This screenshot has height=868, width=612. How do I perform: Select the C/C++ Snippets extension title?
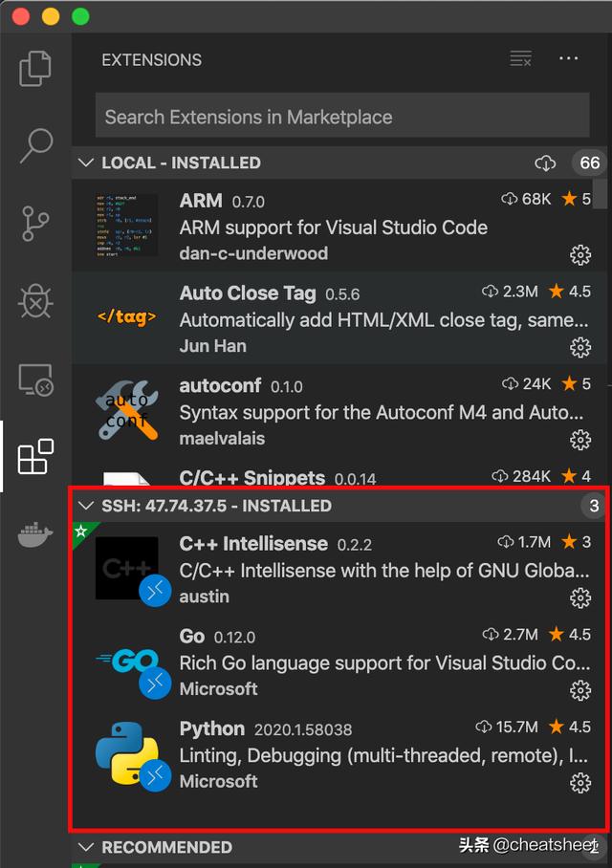click(252, 477)
